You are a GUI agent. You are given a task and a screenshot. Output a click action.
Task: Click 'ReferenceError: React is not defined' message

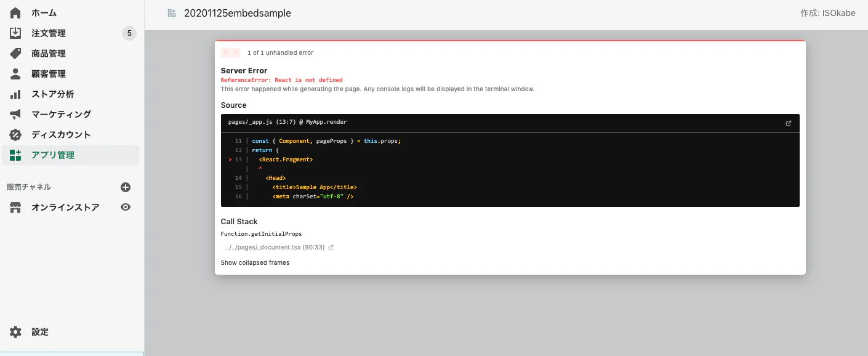pyautogui.click(x=282, y=80)
